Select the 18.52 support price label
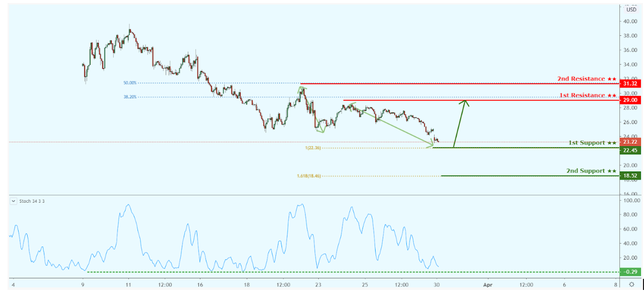Image resolution: width=644 pixels, height=297 pixels. (631, 175)
